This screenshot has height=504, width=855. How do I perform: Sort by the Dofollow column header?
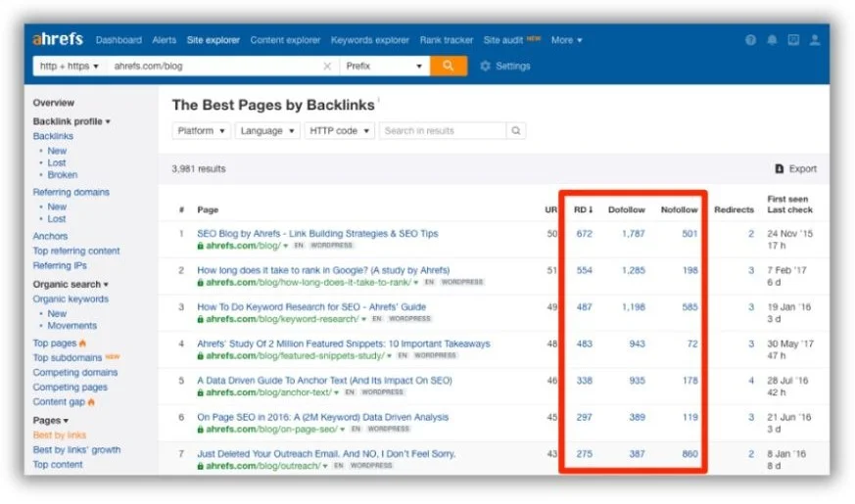coord(627,209)
